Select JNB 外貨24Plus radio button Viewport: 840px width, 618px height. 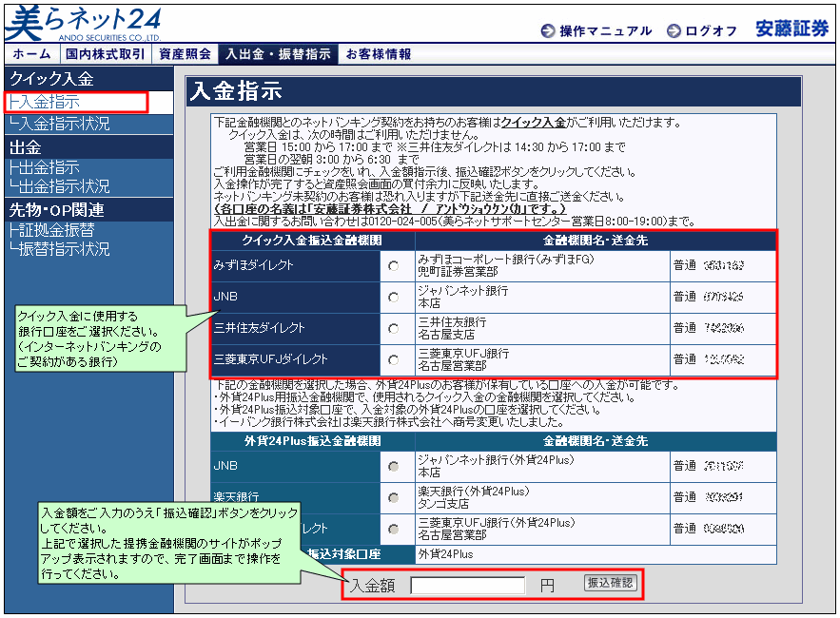coord(394,467)
